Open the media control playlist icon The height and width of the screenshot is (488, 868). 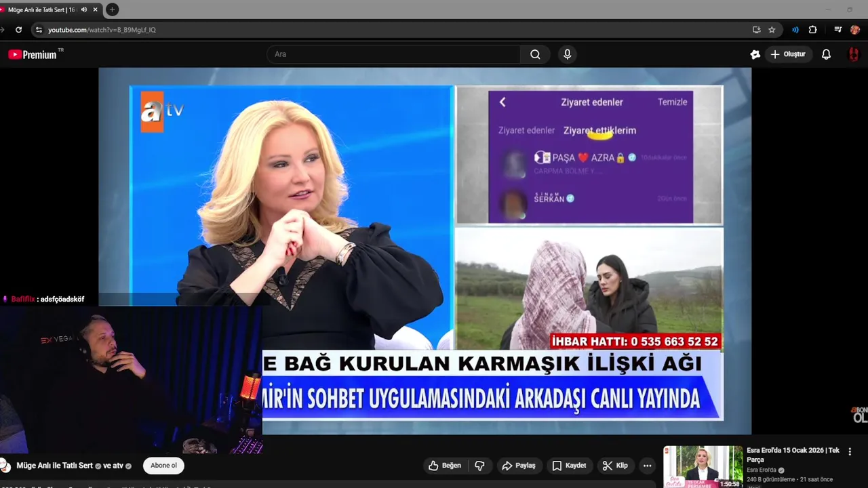(x=837, y=30)
